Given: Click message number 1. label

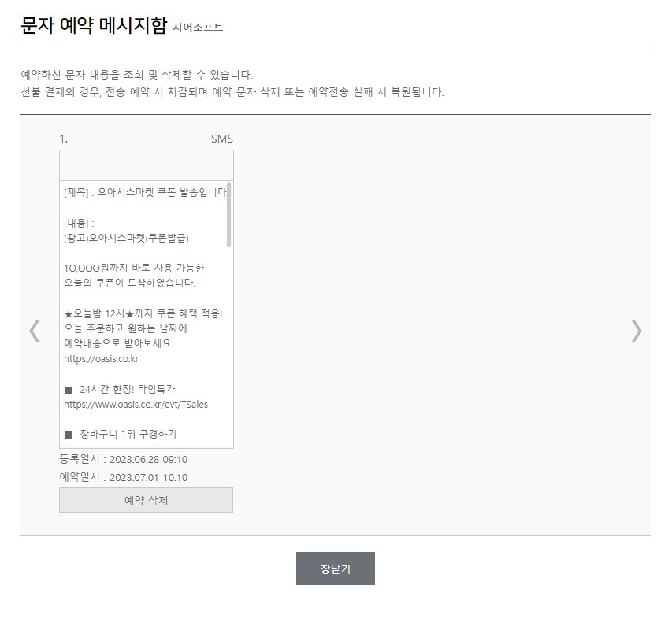Looking at the screenshot, I should coord(64,139).
